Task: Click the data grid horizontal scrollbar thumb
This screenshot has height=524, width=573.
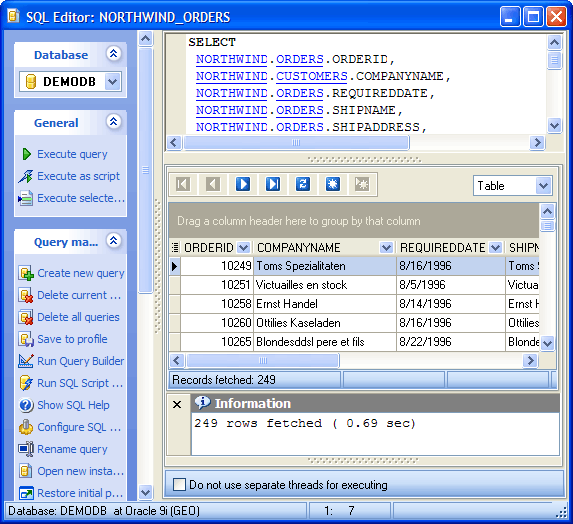Action: 263,361
